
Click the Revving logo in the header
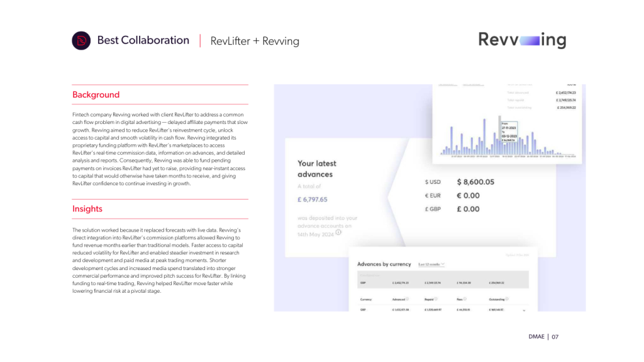click(522, 40)
